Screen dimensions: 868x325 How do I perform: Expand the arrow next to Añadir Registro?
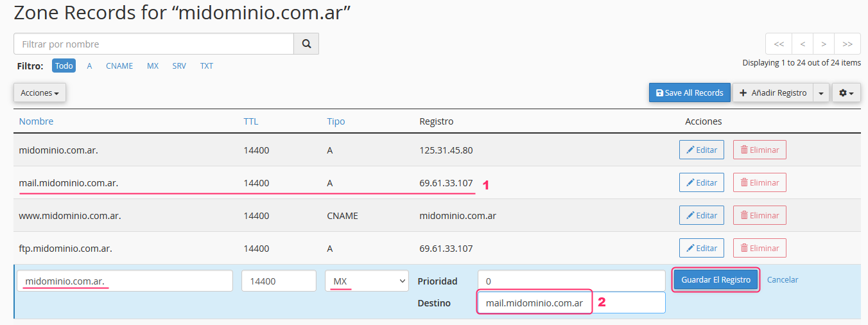[x=821, y=93]
